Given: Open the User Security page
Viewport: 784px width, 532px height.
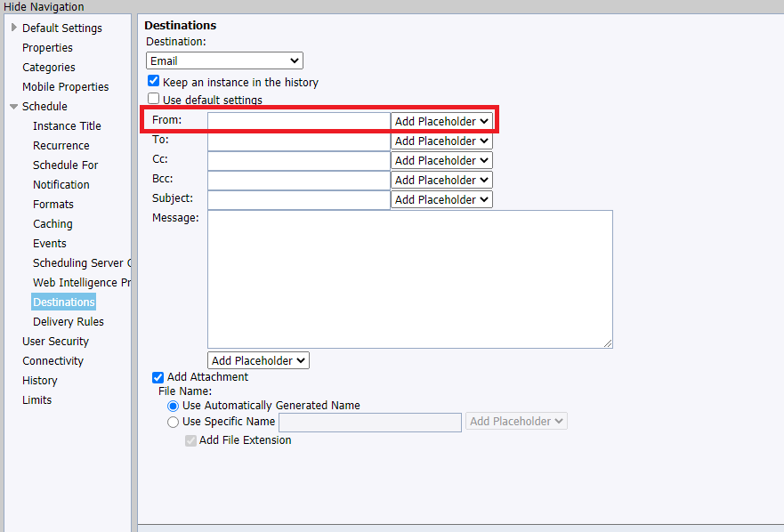Looking at the screenshot, I should pos(55,342).
